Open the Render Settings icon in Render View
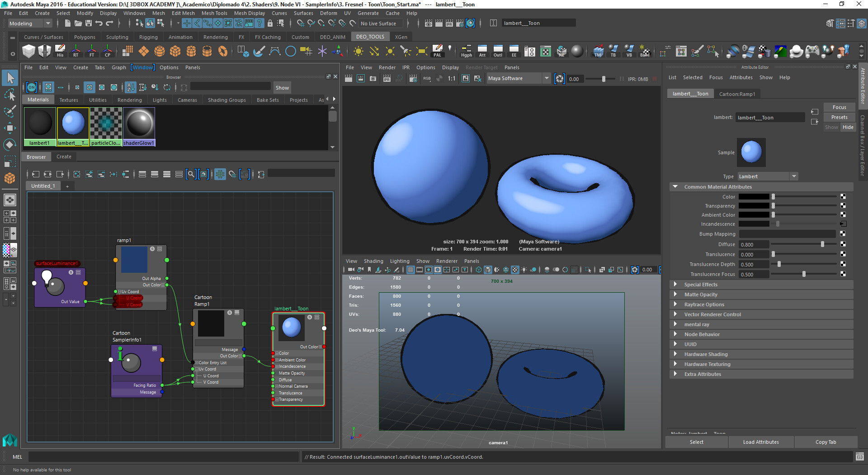868x475 pixels. tap(413, 79)
